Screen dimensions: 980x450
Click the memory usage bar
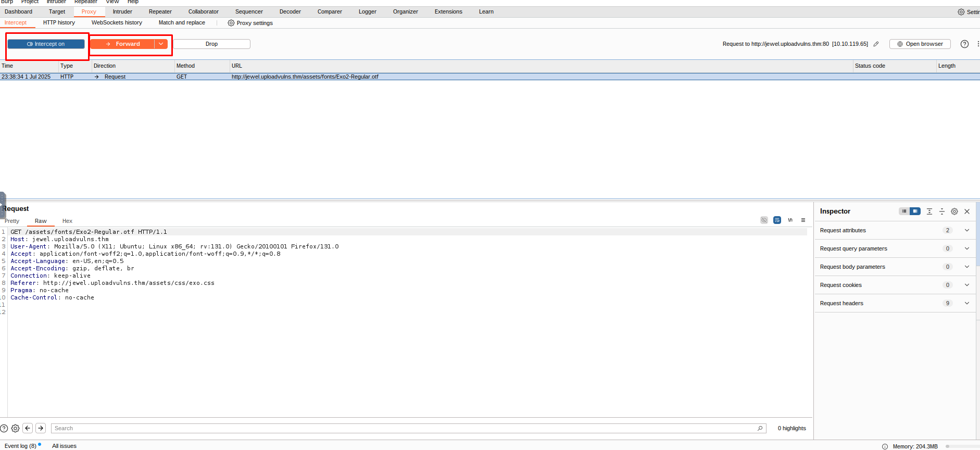pyautogui.click(x=962, y=446)
